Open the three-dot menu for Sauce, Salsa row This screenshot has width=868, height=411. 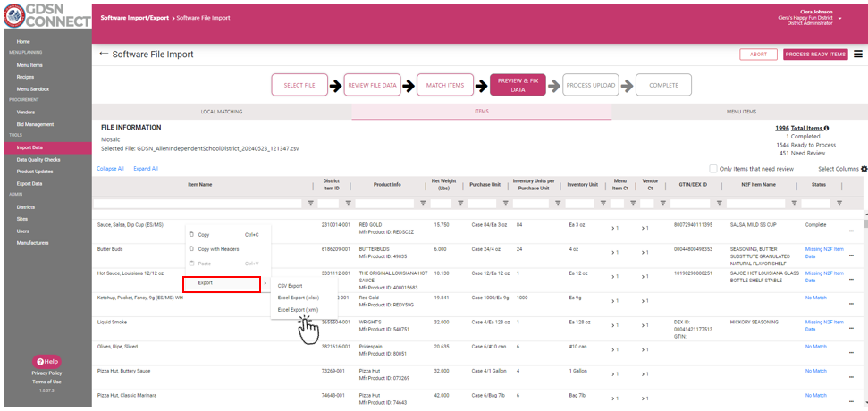(851, 231)
